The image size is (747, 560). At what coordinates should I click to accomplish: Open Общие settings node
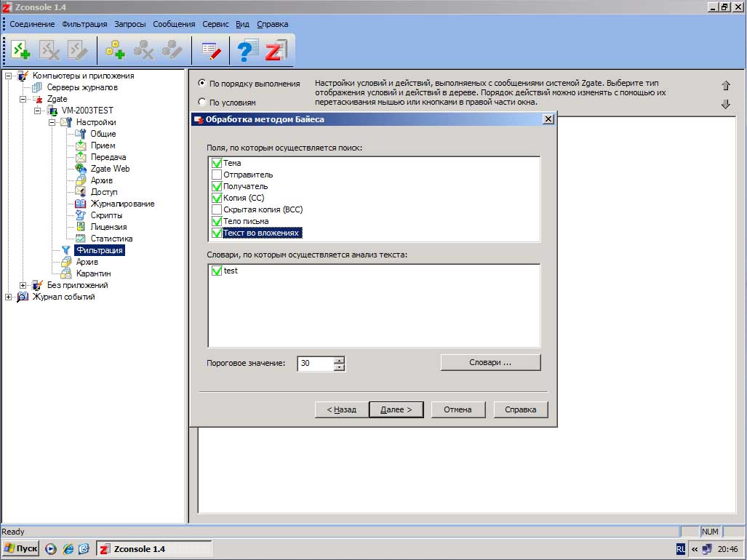(103, 134)
